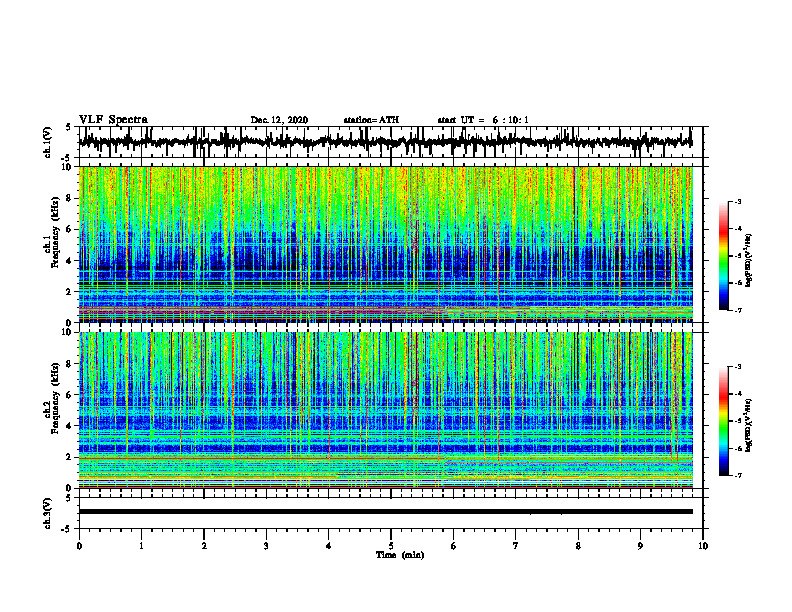
Task: Click the "2" tick on ch.2 frequency axis
Action: (x=70, y=457)
